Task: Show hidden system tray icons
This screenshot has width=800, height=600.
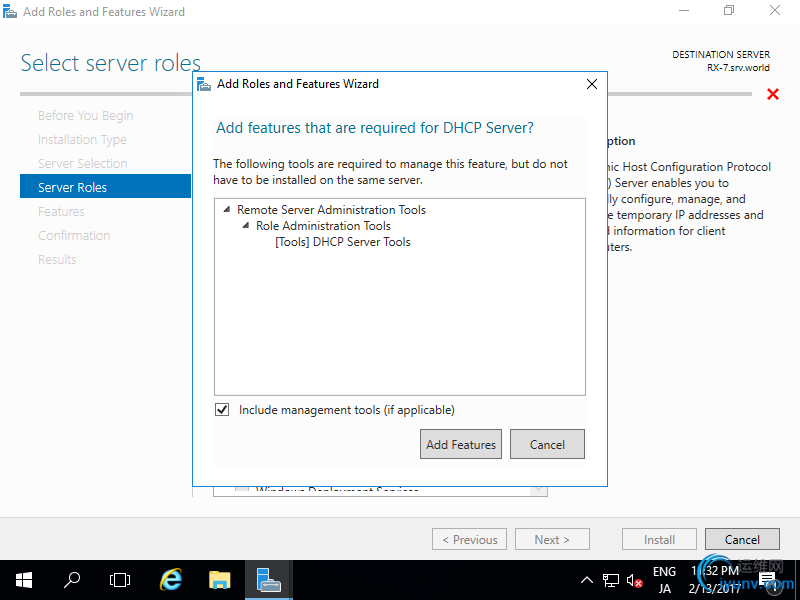Action: [587, 580]
